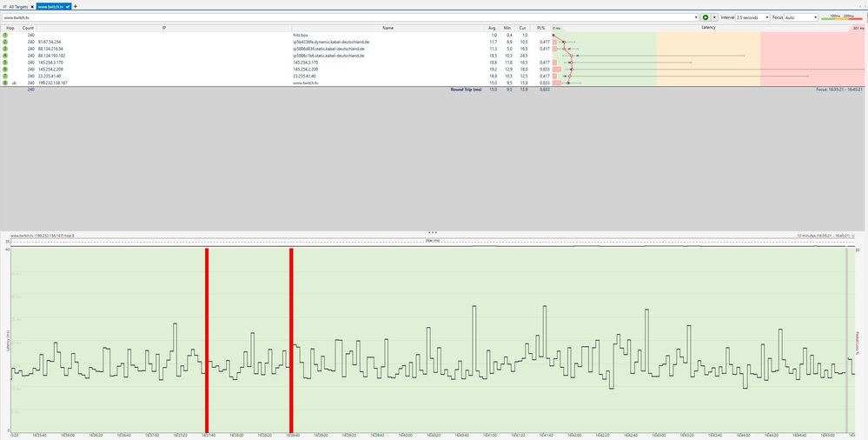The height and width of the screenshot is (440, 868).
Task: Select IP address 88.134.216.54
Action: click(x=50, y=49)
